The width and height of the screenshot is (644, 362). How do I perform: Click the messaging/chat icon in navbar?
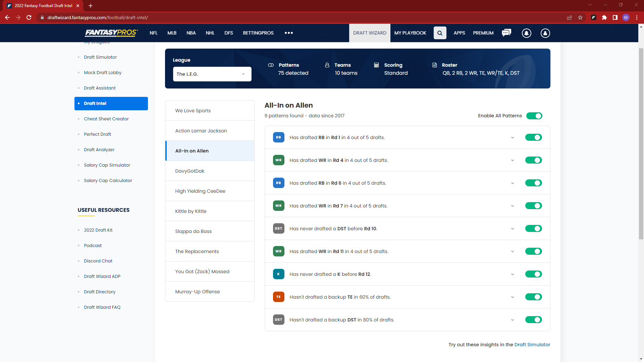507,33
